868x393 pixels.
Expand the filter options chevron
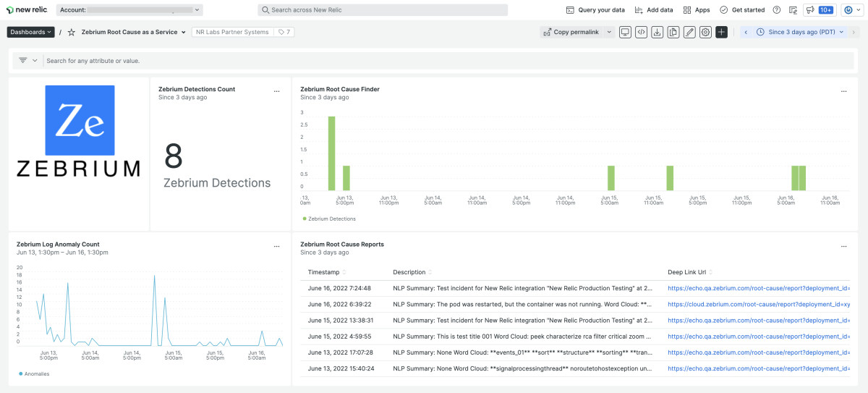[x=35, y=61]
